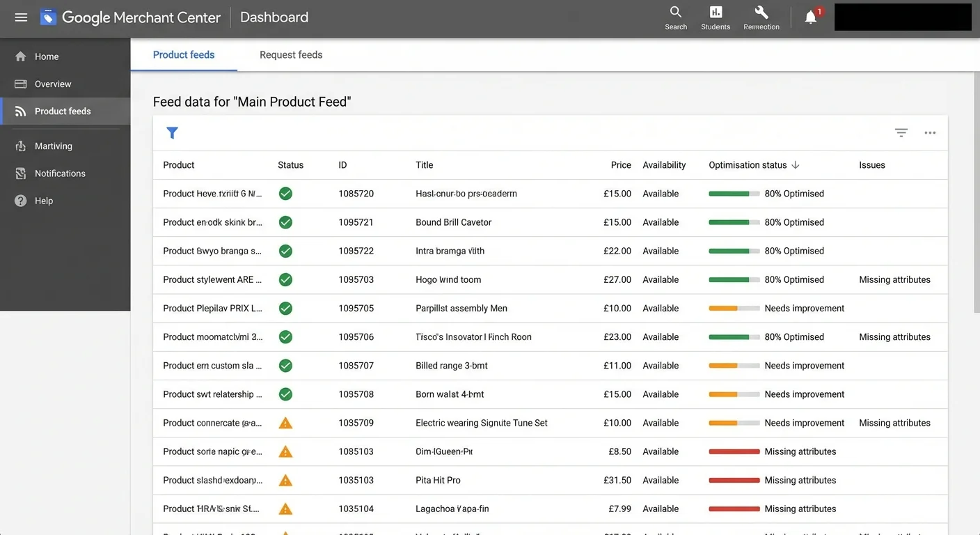The image size is (980, 535).
Task: Switch to the Product feeds tab
Action: pos(184,54)
